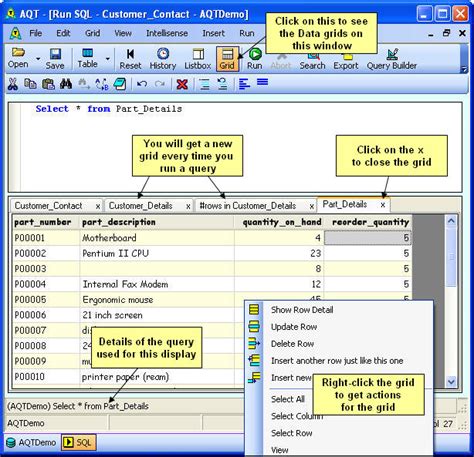The height and width of the screenshot is (457, 474).
Task: Expand the toolbar overflow options arrow
Action: (x=464, y=69)
